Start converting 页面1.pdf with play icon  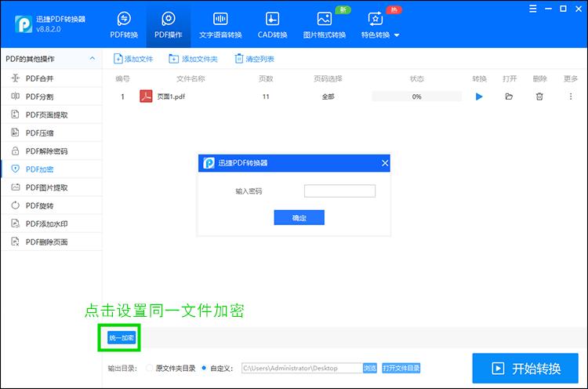tap(479, 96)
